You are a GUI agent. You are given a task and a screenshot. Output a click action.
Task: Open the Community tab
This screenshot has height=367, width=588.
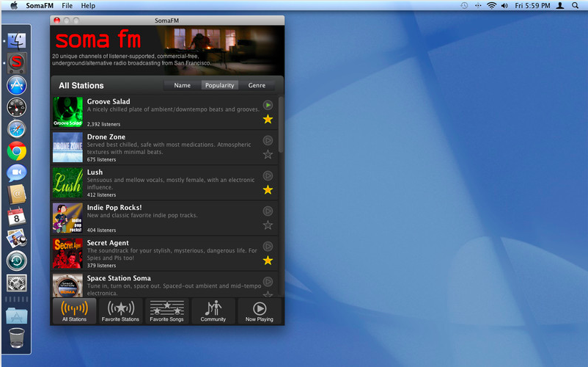(213, 310)
